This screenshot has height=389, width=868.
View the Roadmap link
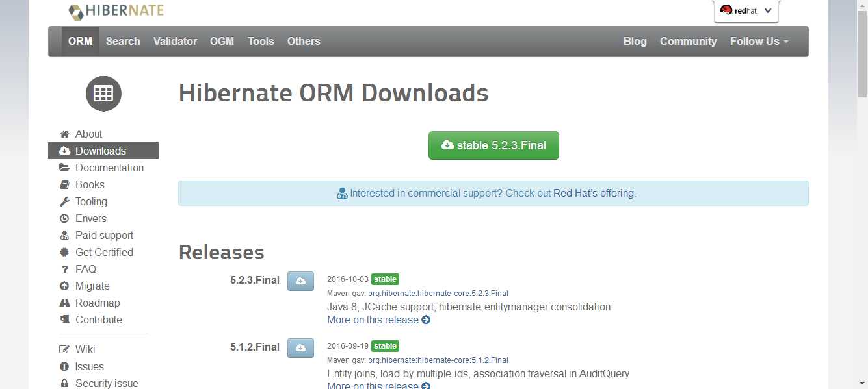pos(98,303)
